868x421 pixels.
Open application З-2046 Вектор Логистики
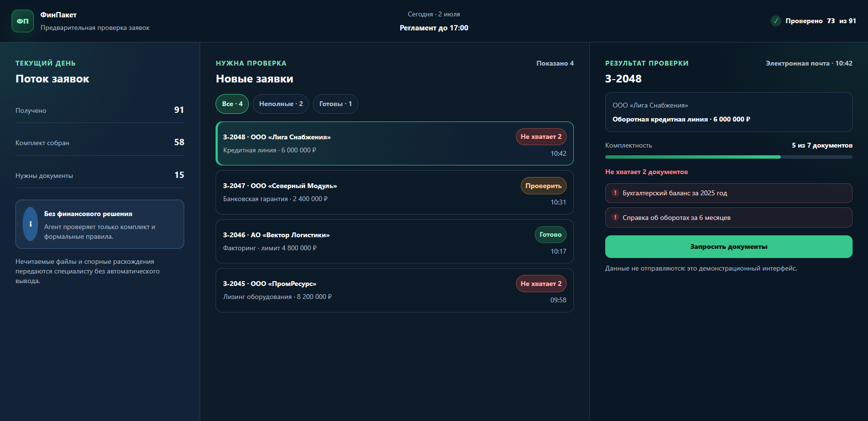394,242
